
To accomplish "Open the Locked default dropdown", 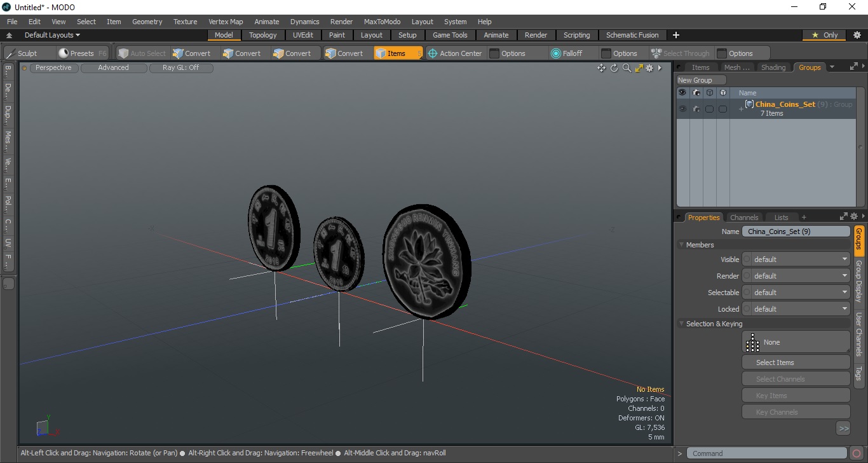I will point(801,309).
